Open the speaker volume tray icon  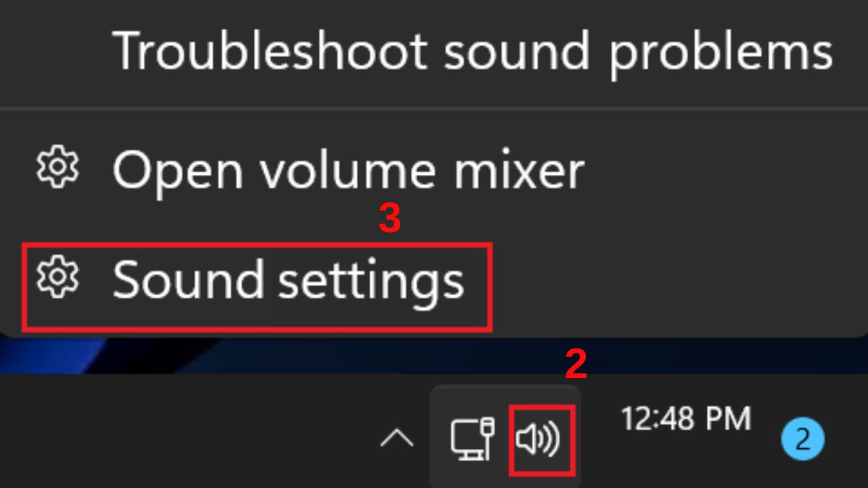click(537, 440)
